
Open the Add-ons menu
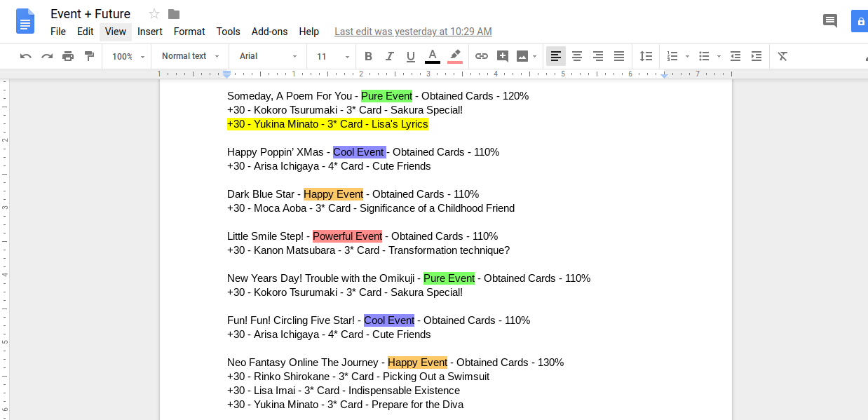269,32
